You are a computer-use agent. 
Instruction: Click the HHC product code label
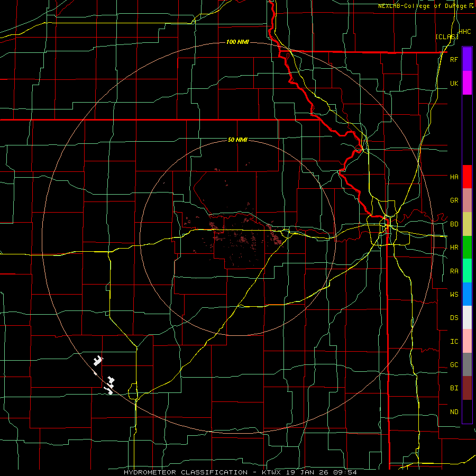(x=464, y=32)
